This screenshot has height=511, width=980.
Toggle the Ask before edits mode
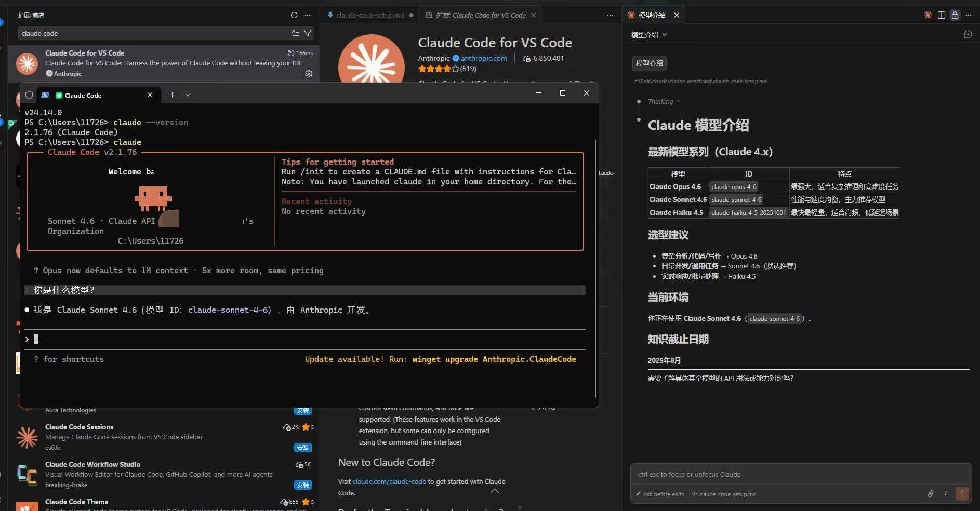(660, 494)
